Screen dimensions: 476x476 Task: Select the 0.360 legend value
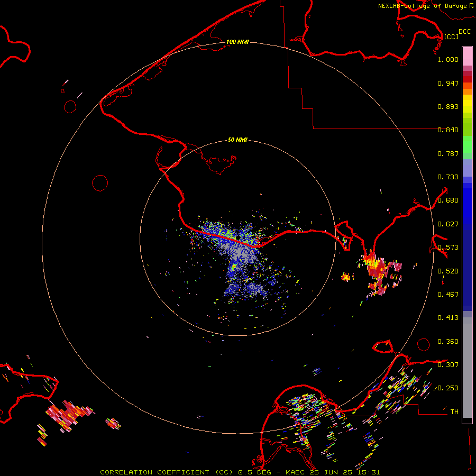pos(448,342)
